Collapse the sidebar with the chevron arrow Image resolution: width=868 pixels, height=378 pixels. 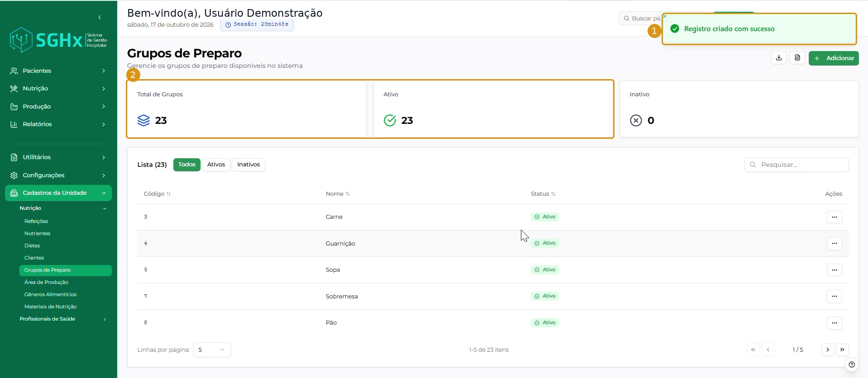pos(100,17)
